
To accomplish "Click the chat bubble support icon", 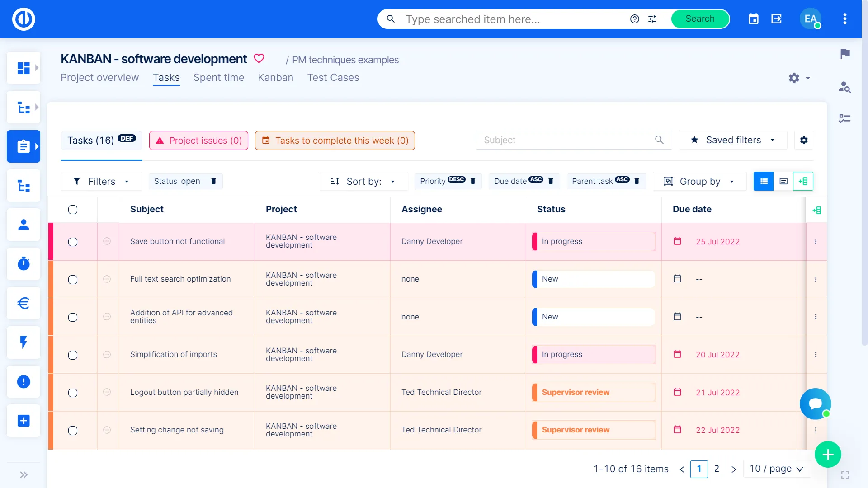I will 815,404.
